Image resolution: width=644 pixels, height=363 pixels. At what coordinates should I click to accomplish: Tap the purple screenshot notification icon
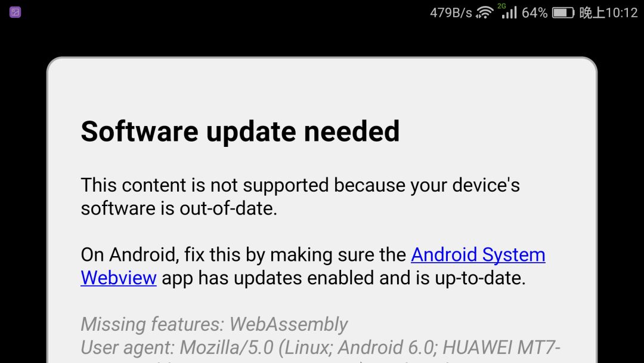pyautogui.click(x=15, y=13)
